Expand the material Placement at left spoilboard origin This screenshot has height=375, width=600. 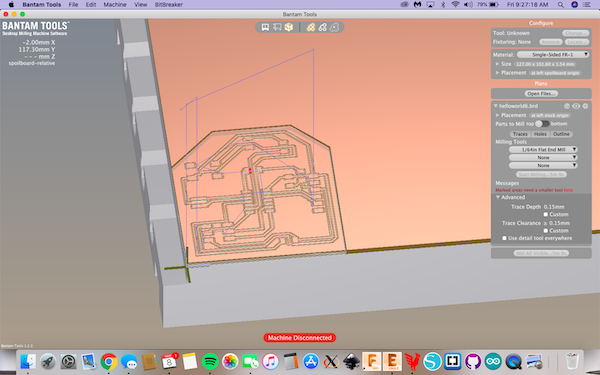497,73
